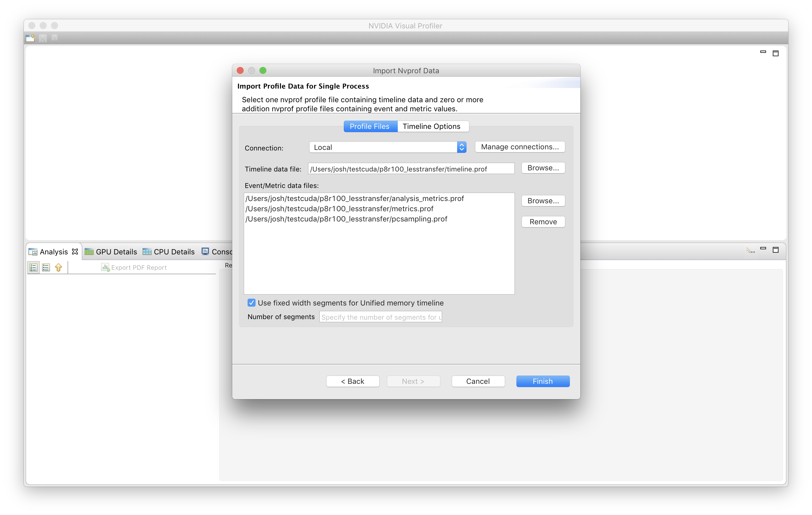Click the X icon on the Analysis tab
The height and width of the screenshot is (515, 812).
[x=75, y=252]
